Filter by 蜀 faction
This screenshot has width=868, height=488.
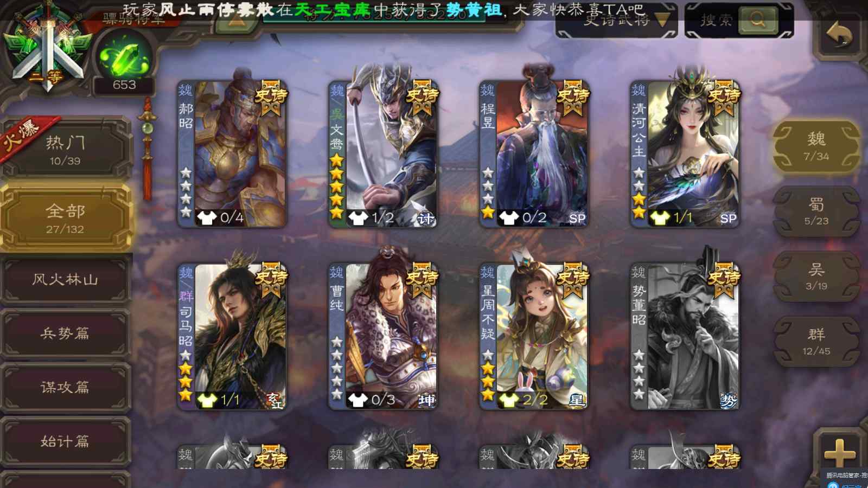(x=816, y=211)
